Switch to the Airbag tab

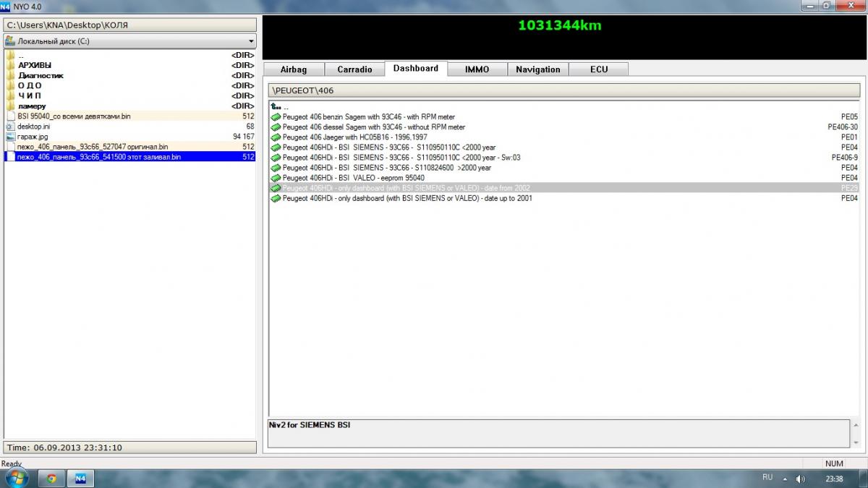(294, 69)
